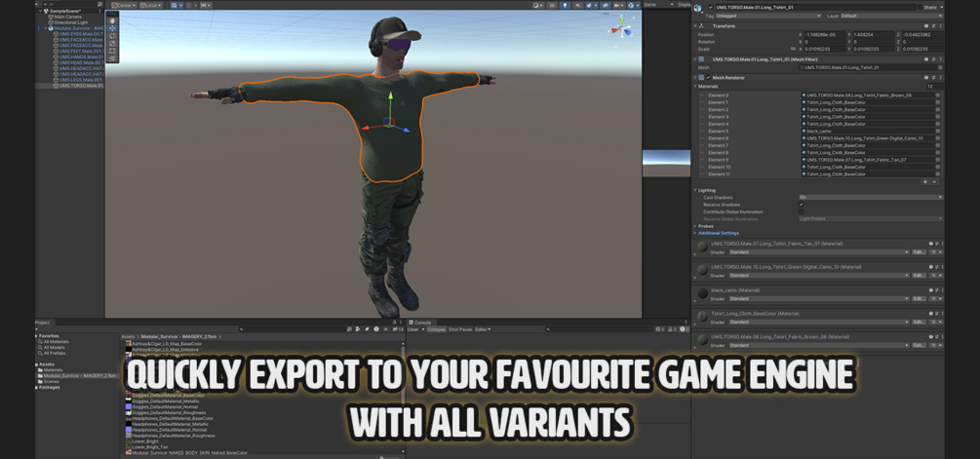Image resolution: width=980 pixels, height=459 pixels.
Task: Click the Materials size field showing 12
Action: point(934,86)
